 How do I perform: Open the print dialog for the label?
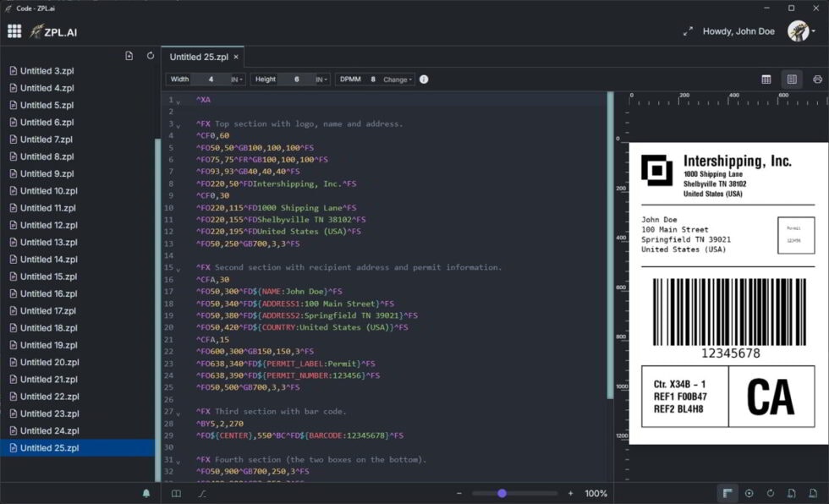tap(818, 79)
